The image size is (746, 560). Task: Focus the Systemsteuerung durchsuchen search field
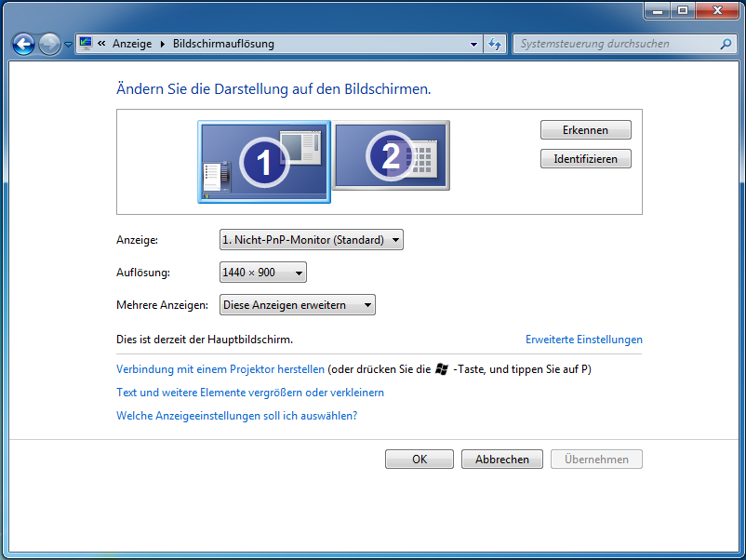click(x=614, y=44)
